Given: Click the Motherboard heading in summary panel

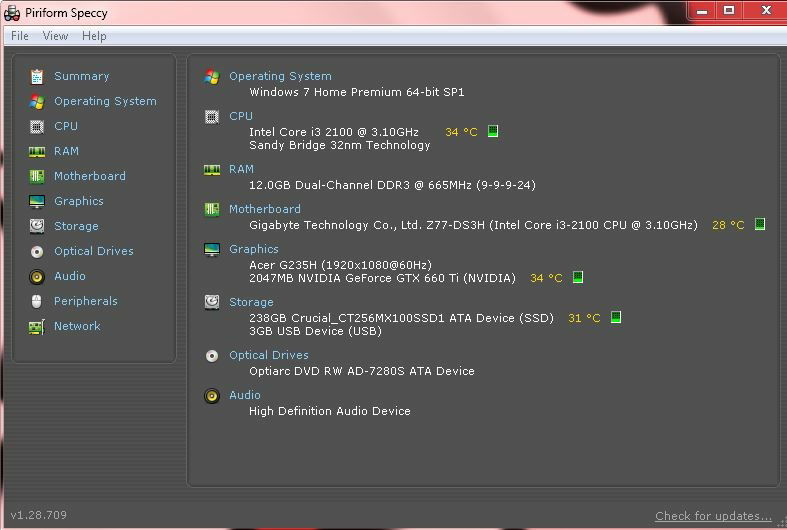Looking at the screenshot, I should 264,209.
